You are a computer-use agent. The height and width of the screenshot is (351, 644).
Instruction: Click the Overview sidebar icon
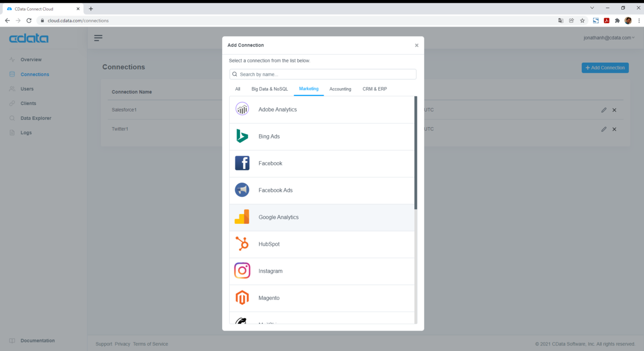pyautogui.click(x=12, y=60)
